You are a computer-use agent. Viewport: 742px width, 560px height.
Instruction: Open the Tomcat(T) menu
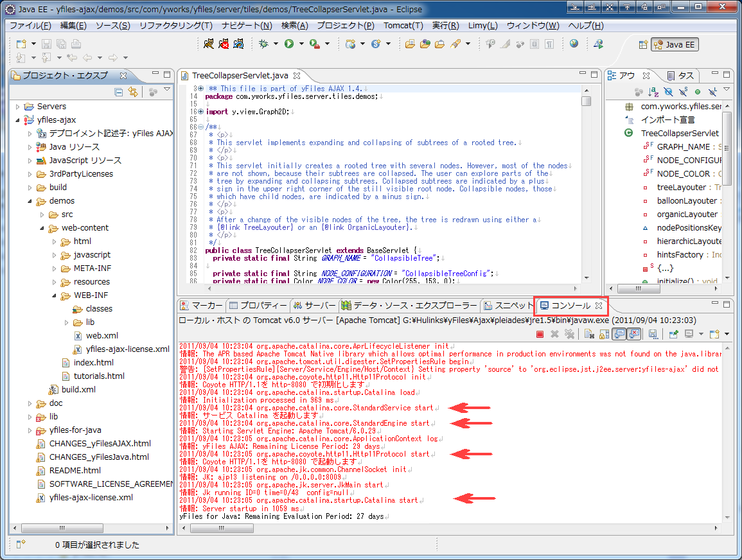(x=403, y=26)
